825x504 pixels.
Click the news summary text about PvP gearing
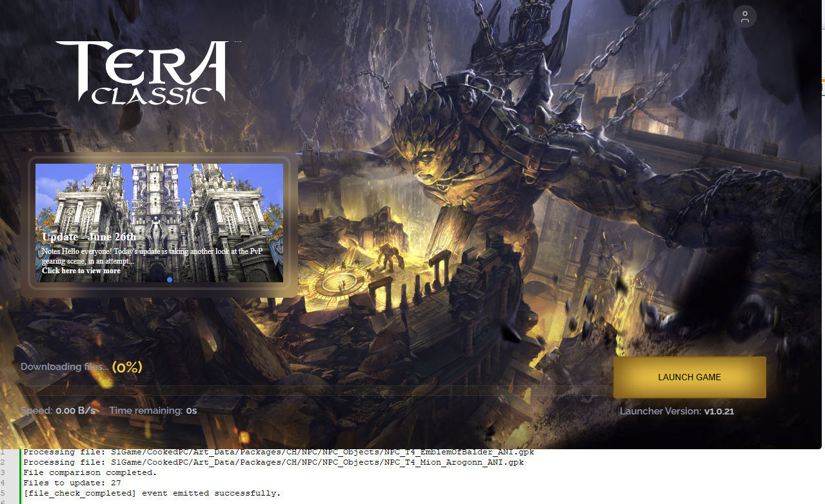click(x=153, y=256)
